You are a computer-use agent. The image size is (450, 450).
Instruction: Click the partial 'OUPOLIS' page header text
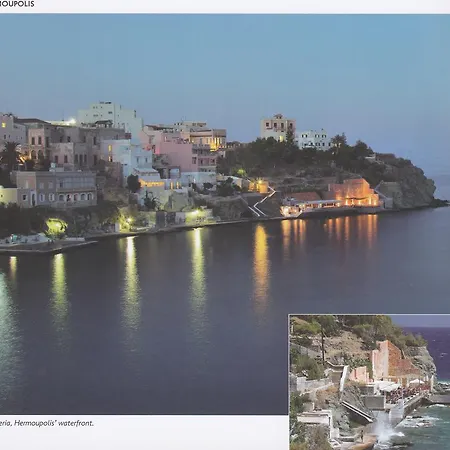17,4
